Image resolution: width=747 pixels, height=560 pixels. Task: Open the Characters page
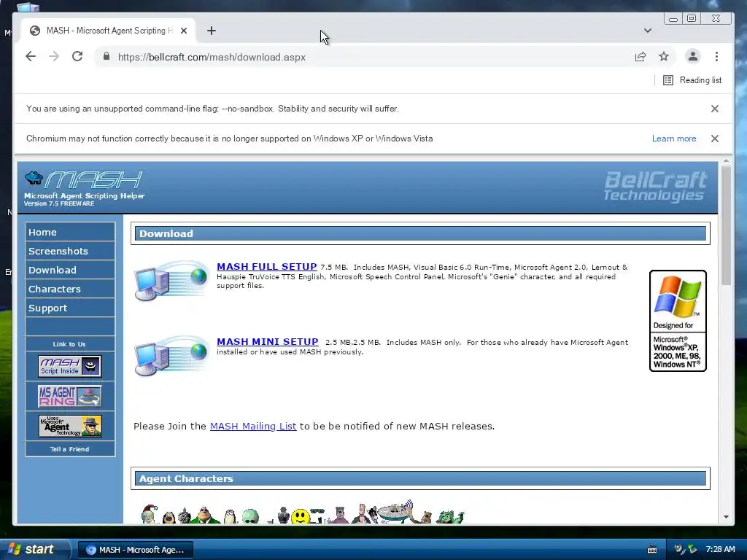[x=70, y=289]
